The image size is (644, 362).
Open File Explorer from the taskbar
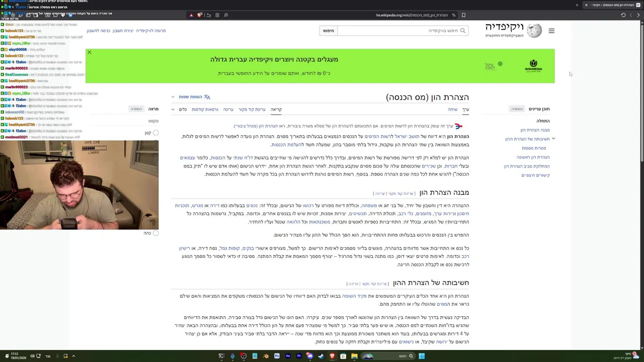click(x=354, y=356)
